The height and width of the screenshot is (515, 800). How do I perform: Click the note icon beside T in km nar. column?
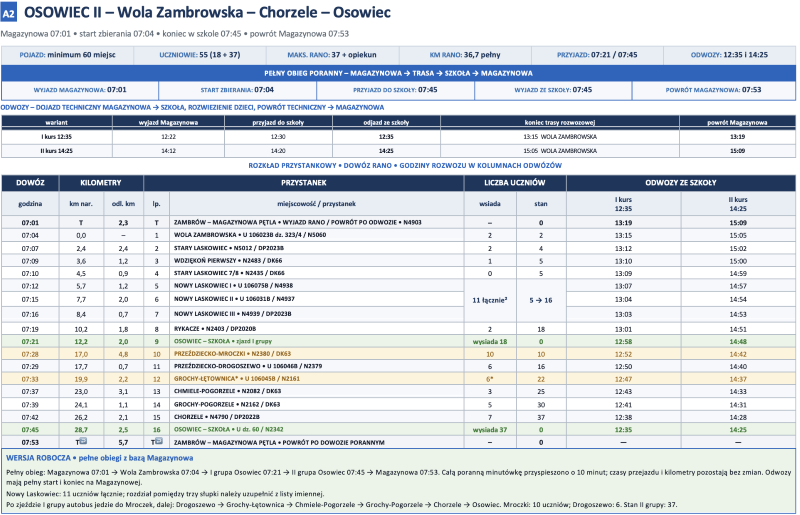[84, 441]
